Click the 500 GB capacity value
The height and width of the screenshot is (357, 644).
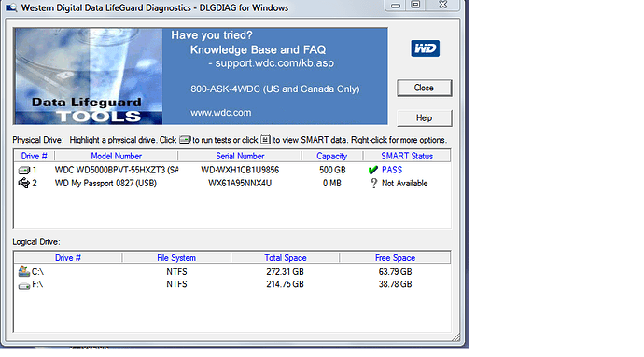pos(332,170)
